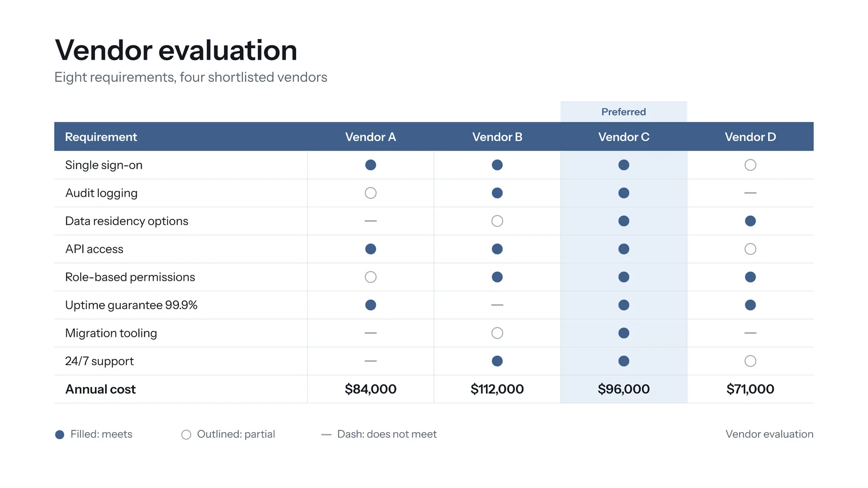Click the Single sign-on row label
The height and width of the screenshot is (488, 868).
pos(104,165)
